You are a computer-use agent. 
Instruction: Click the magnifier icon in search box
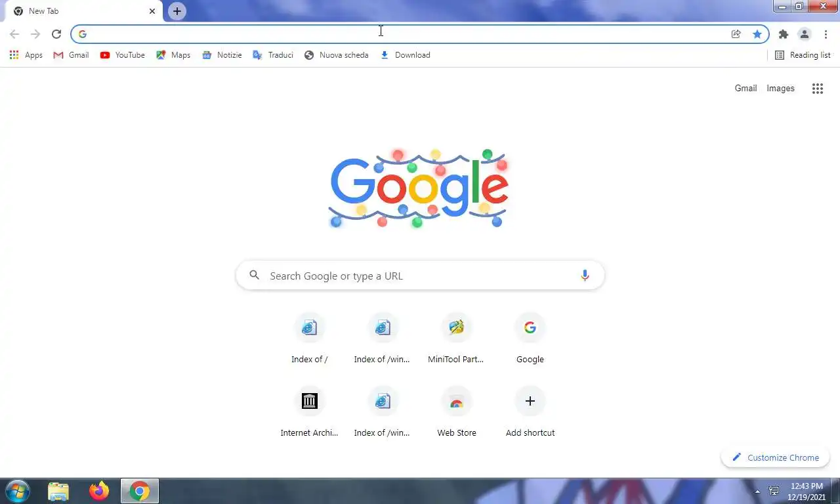[x=255, y=276]
